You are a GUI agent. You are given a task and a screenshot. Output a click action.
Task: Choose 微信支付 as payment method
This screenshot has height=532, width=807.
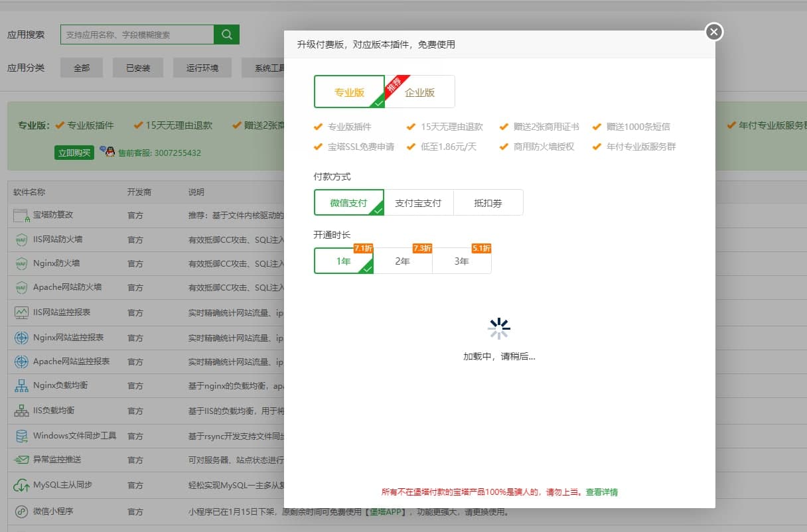(349, 202)
